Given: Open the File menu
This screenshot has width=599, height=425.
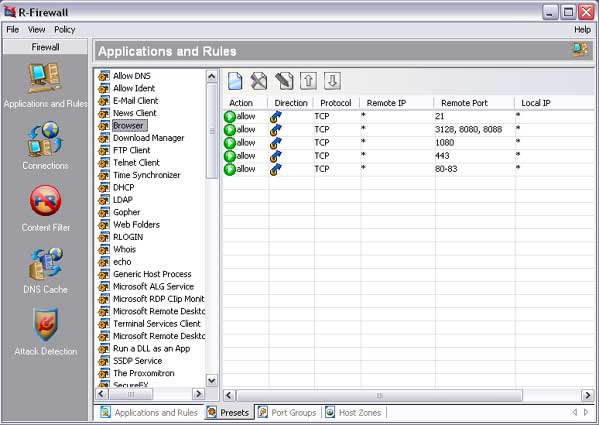Looking at the screenshot, I should pyautogui.click(x=13, y=29).
